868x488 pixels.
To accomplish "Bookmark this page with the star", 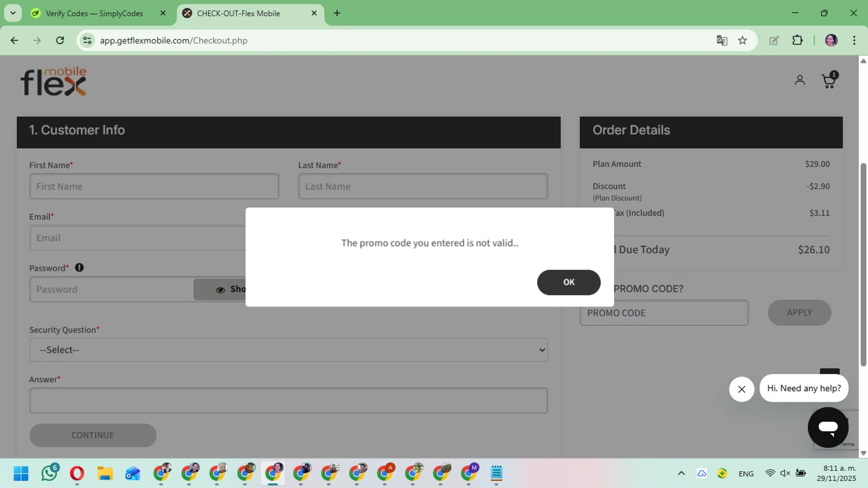I will (742, 41).
